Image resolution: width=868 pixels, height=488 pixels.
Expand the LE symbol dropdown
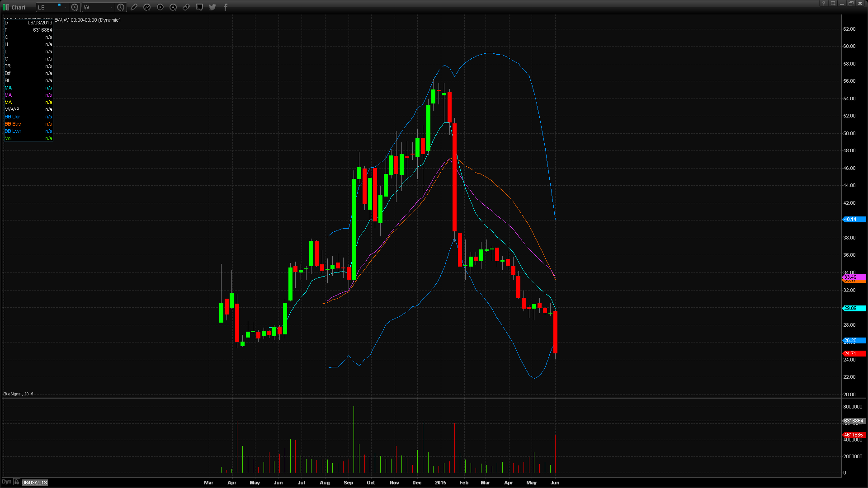(65, 7)
